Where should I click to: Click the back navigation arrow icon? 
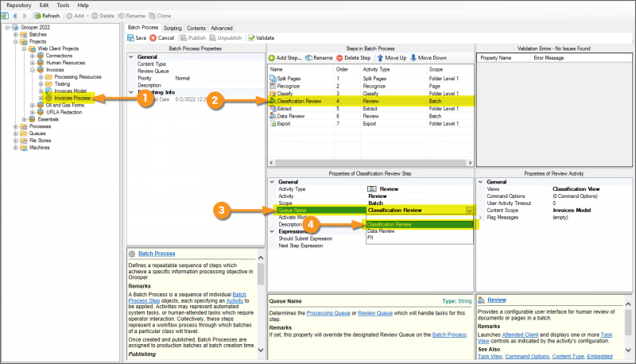[15, 16]
